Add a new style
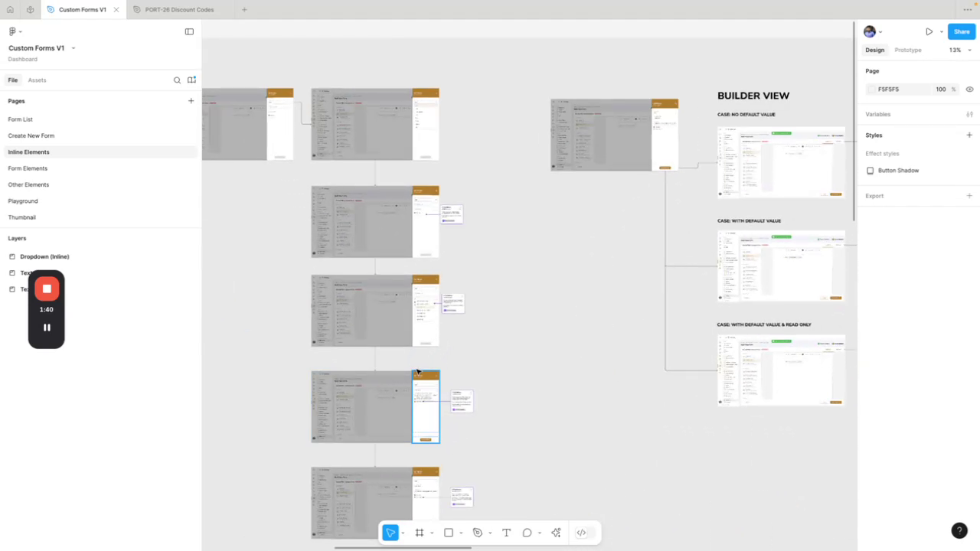The height and width of the screenshot is (551, 980). point(969,135)
